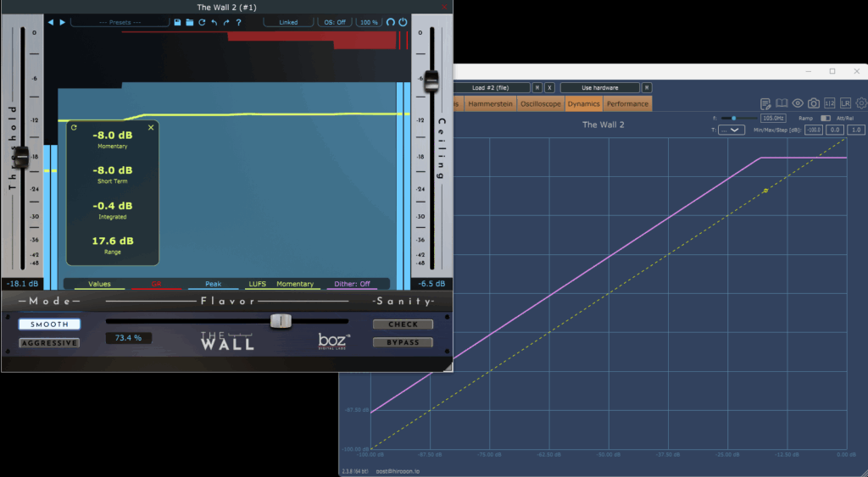Image resolution: width=868 pixels, height=477 pixels.
Task: Click the reload preset icon in The Wall toolbar
Action: 202,22
